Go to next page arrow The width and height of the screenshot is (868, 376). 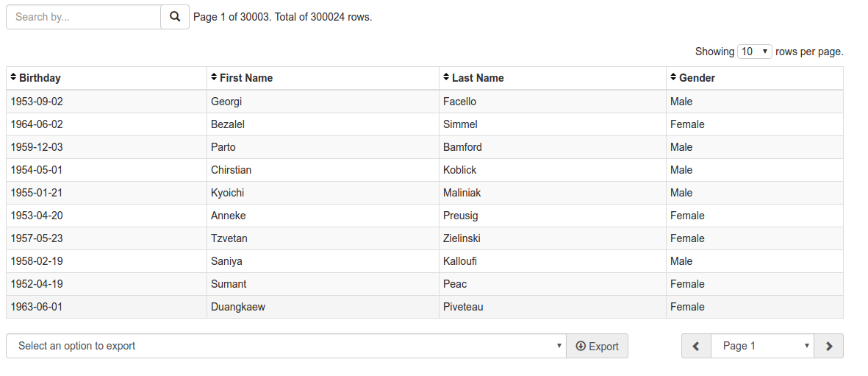(829, 346)
